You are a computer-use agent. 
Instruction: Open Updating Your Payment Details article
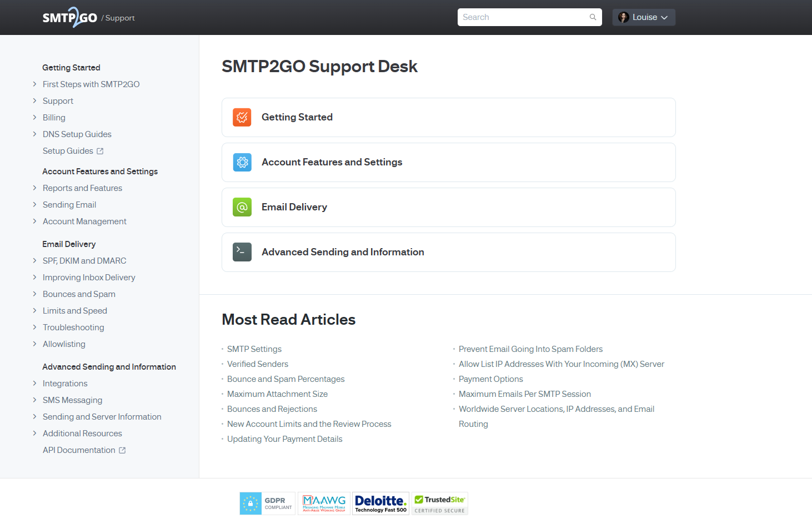[285, 439]
